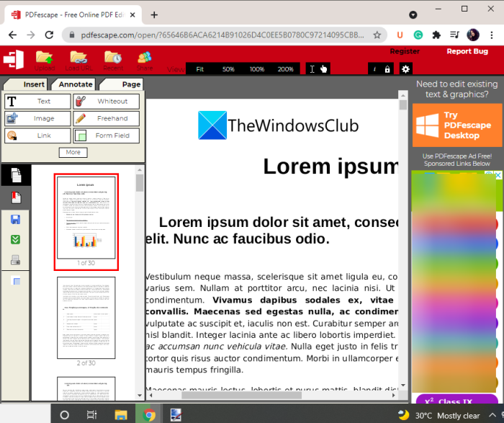Image resolution: width=504 pixels, height=423 pixels.
Task: Print the document with printer icon
Action: pyautogui.click(x=15, y=259)
